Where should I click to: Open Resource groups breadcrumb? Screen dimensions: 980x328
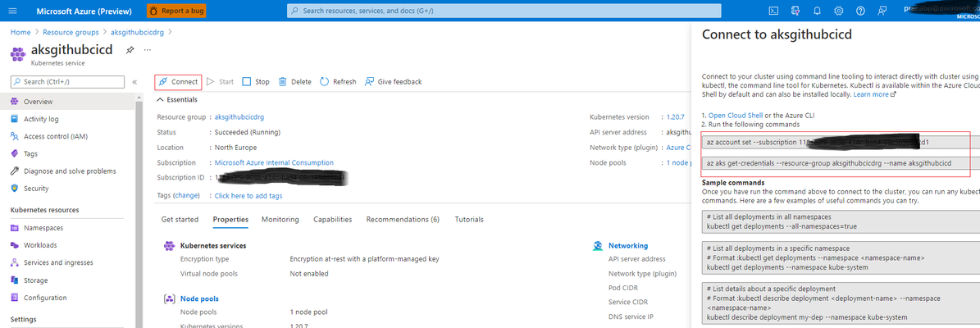point(71,32)
